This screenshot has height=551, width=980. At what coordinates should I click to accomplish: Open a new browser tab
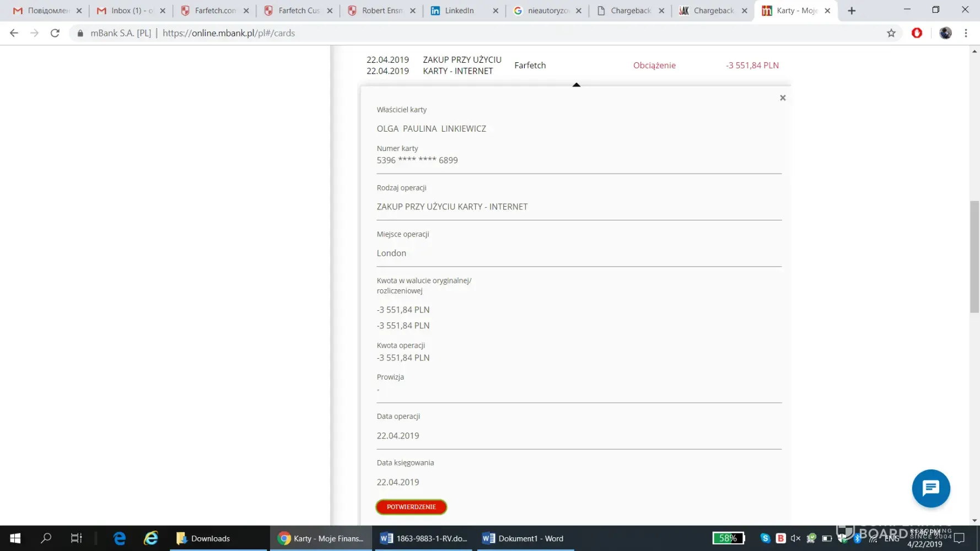(852, 10)
